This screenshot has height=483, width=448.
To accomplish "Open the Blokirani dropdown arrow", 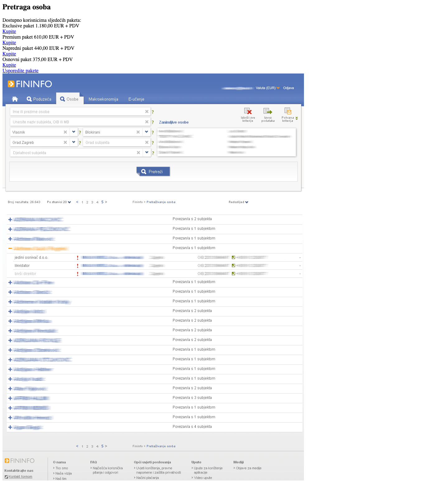I will tap(147, 132).
